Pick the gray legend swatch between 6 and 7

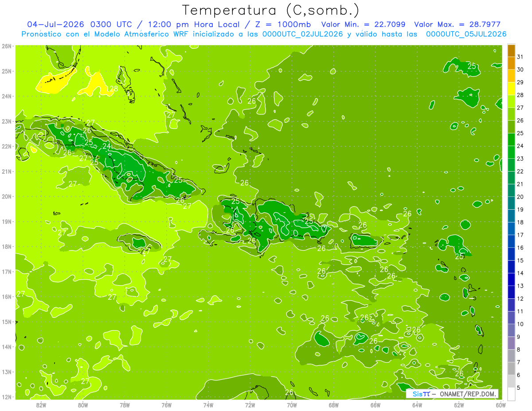(511, 368)
